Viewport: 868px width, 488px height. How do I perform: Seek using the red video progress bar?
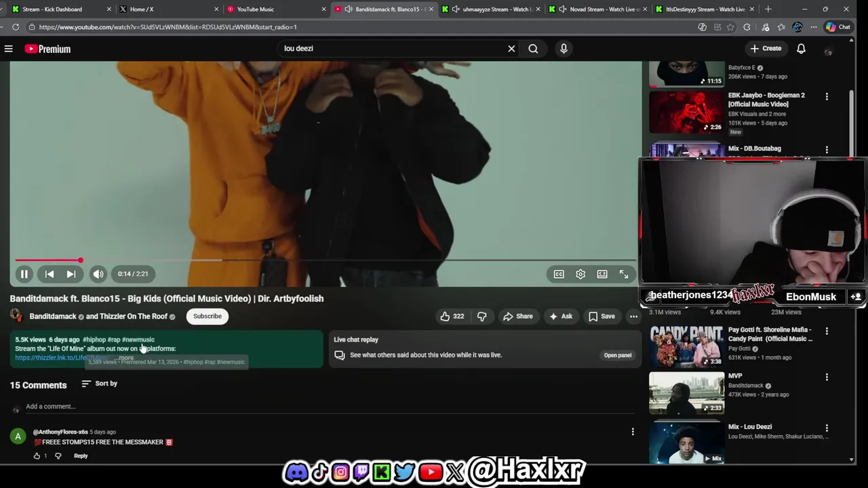click(325, 260)
